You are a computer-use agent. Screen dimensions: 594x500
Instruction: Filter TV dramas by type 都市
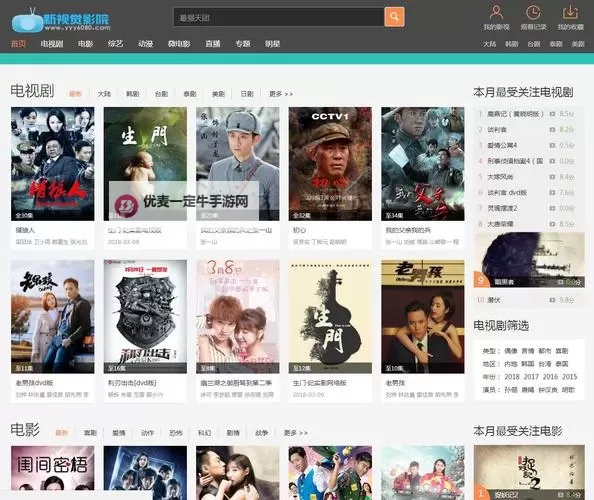[x=545, y=351]
